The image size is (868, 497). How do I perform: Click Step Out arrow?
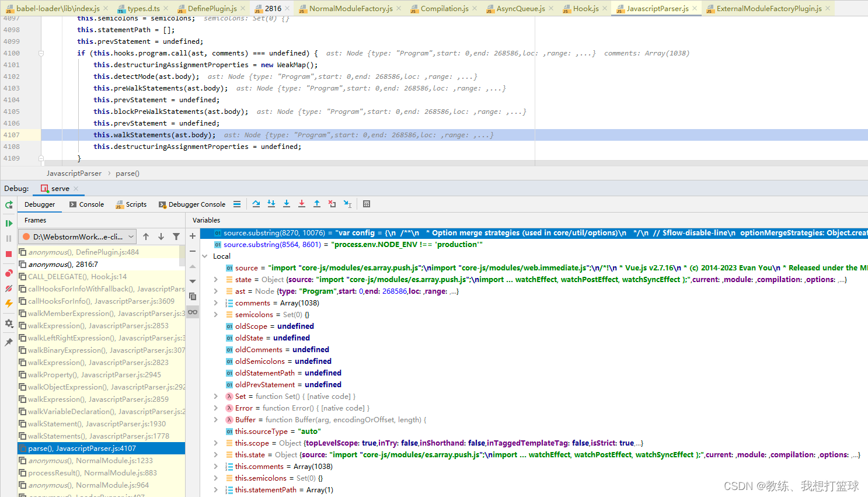tap(317, 204)
